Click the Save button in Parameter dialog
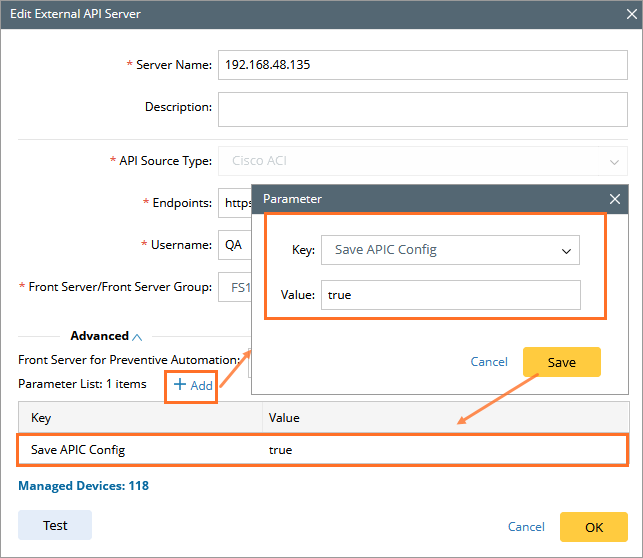The image size is (643, 558). tap(561, 362)
